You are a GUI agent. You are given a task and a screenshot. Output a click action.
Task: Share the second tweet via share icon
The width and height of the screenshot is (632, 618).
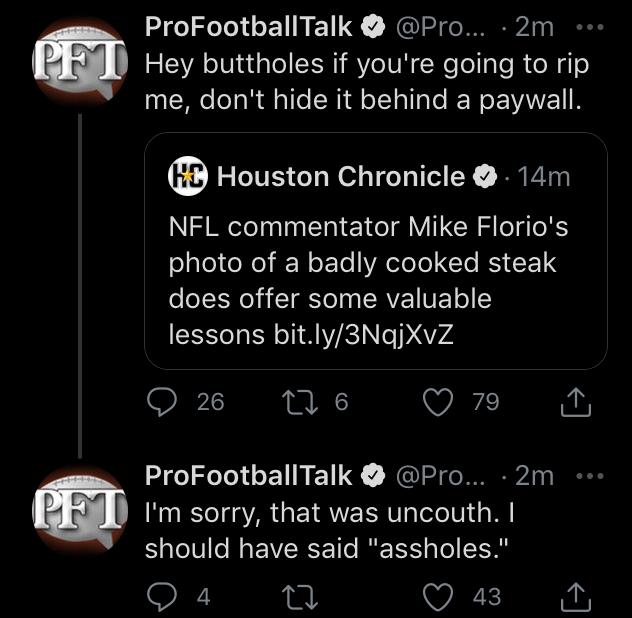tap(576, 597)
